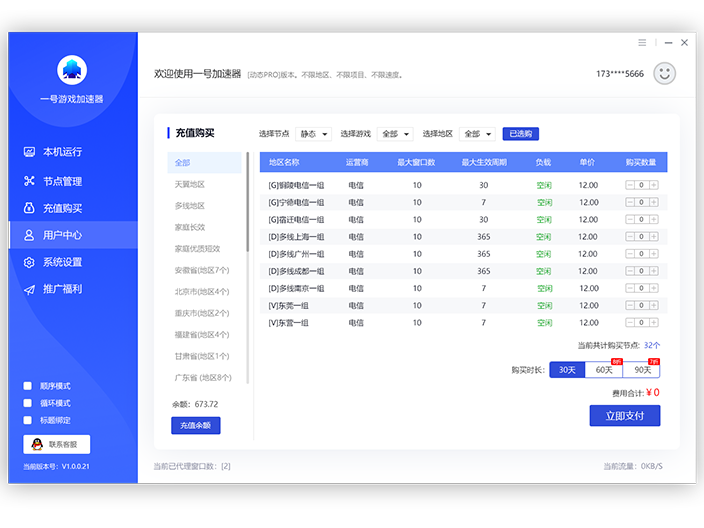Click the 节点管理 node icon

tap(29, 181)
